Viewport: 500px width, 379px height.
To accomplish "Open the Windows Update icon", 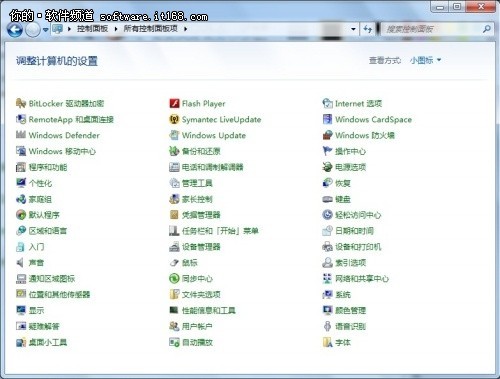I will 174,135.
